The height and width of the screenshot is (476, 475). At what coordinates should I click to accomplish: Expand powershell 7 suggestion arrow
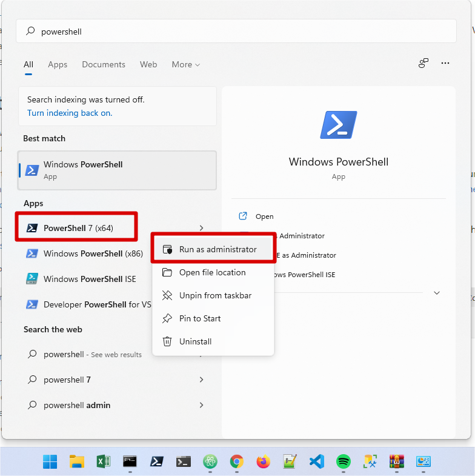(201, 380)
